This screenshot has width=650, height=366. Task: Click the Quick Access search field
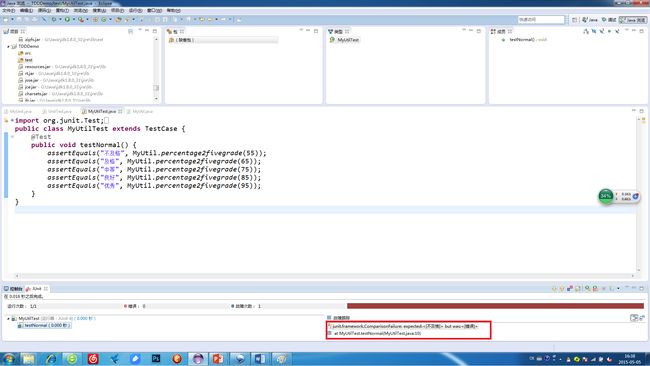(541, 19)
